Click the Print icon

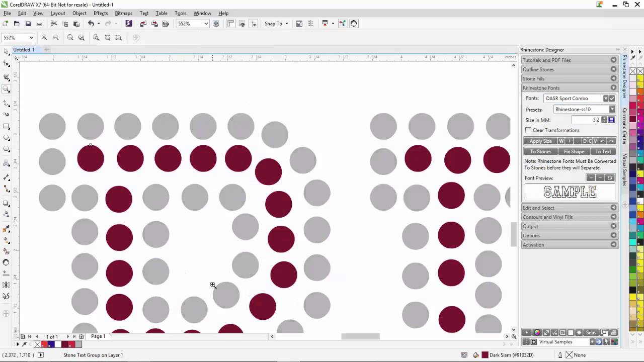click(39, 24)
